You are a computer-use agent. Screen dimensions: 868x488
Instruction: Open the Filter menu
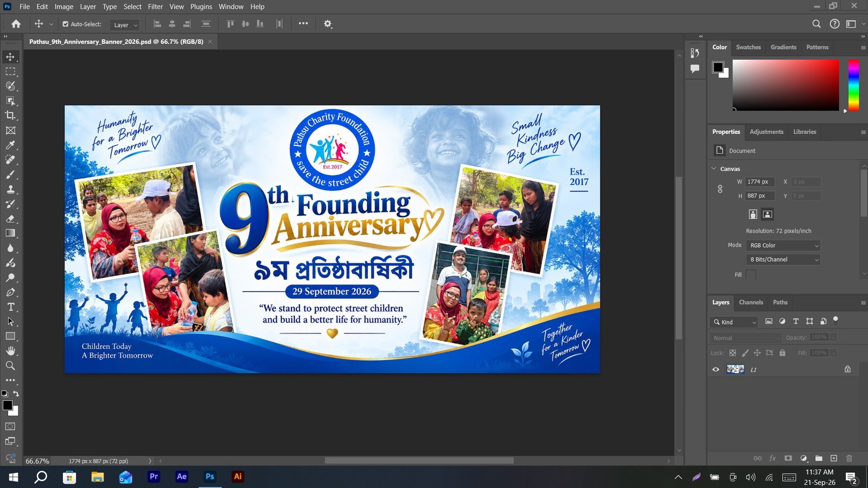(x=155, y=7)
